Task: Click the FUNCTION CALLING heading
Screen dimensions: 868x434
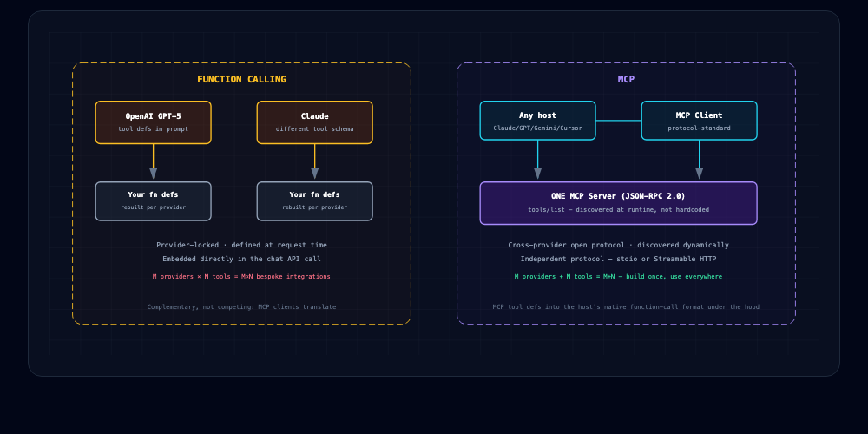Action: point(241,79)
